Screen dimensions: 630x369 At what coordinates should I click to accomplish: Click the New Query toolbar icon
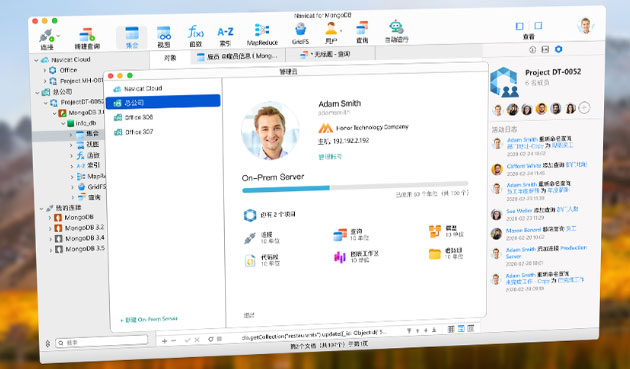[x=87, y=39]
